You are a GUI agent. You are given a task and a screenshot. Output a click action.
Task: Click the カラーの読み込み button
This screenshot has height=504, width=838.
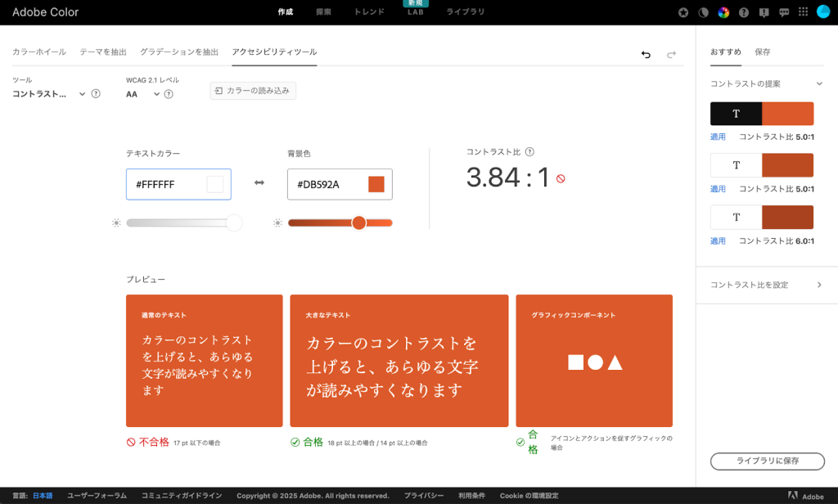pyautogui.click(x=253, y=91)
